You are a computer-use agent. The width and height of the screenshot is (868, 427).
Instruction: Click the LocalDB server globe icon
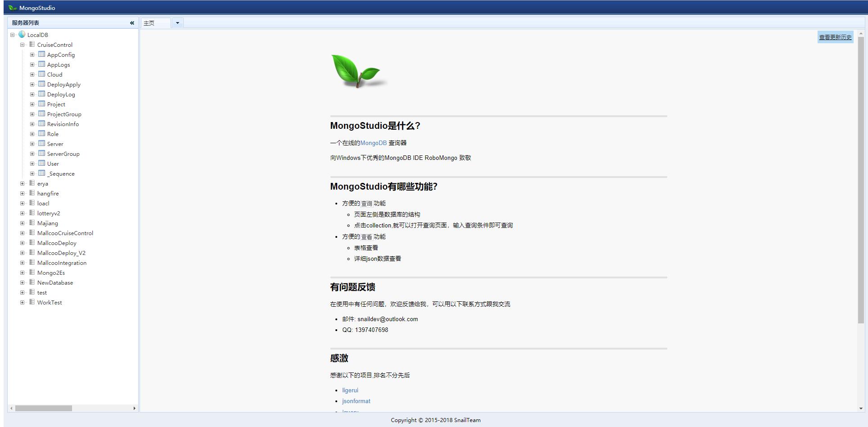tap(22, 34)
